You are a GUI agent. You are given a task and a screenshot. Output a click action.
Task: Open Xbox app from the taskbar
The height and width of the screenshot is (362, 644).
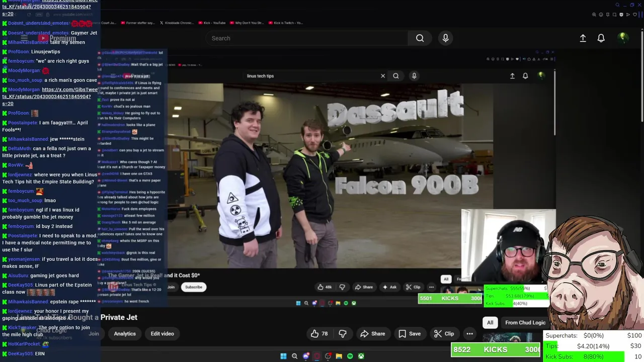click(361, 356)
